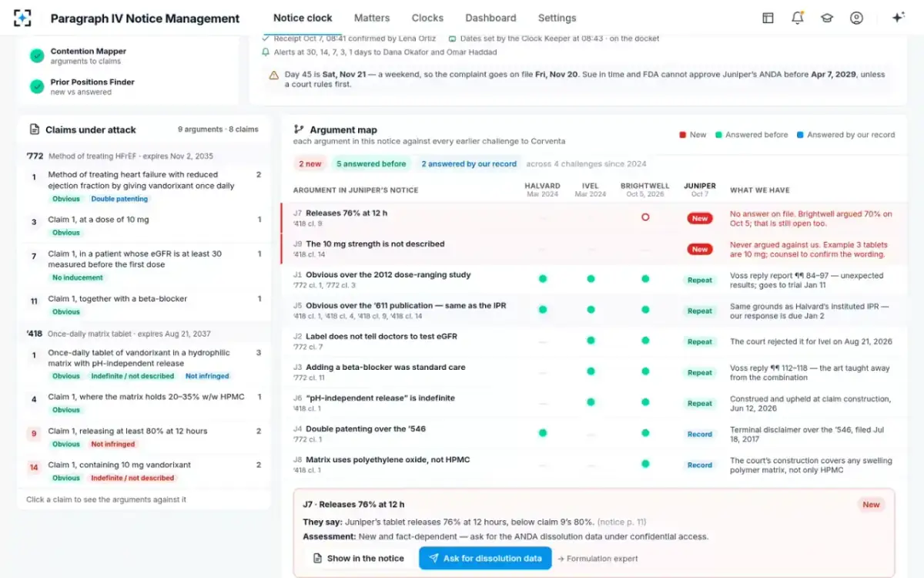The height and width of the screenshot is (578, 924).
Task: Click the Claims under attack document icon
Action: [35, 129]
